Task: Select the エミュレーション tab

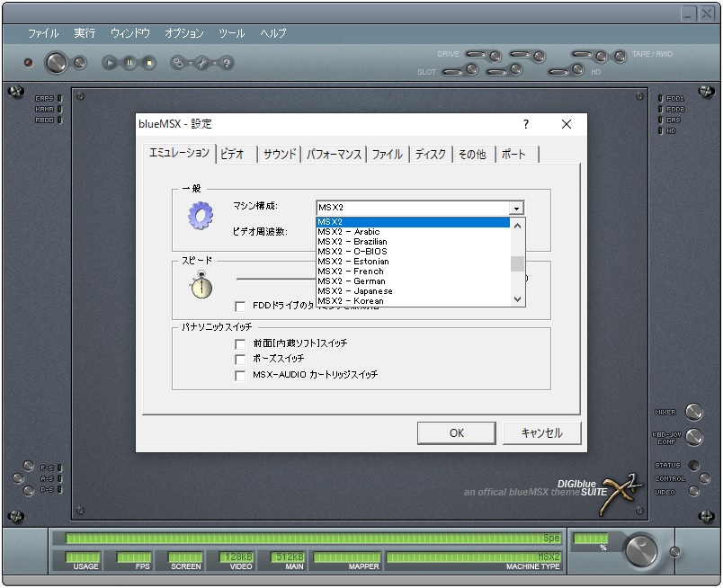Action: click(179, 153)
